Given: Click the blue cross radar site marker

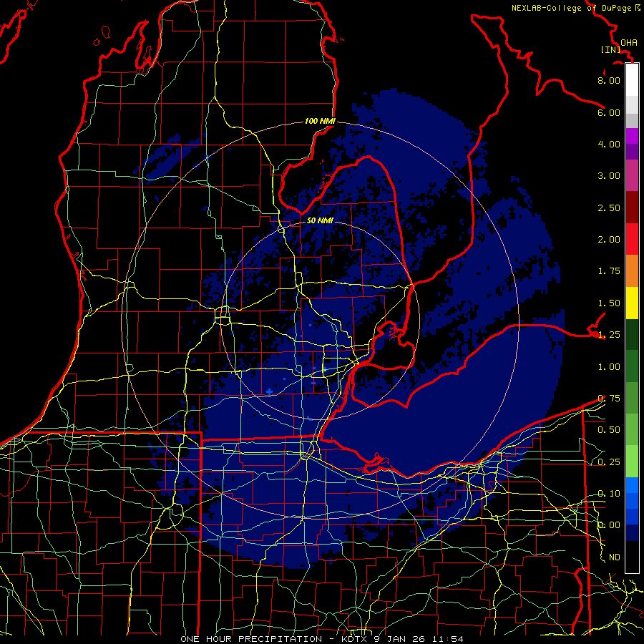Looking at the screenshot, I should pyautogui.click(x=269, y=392).
